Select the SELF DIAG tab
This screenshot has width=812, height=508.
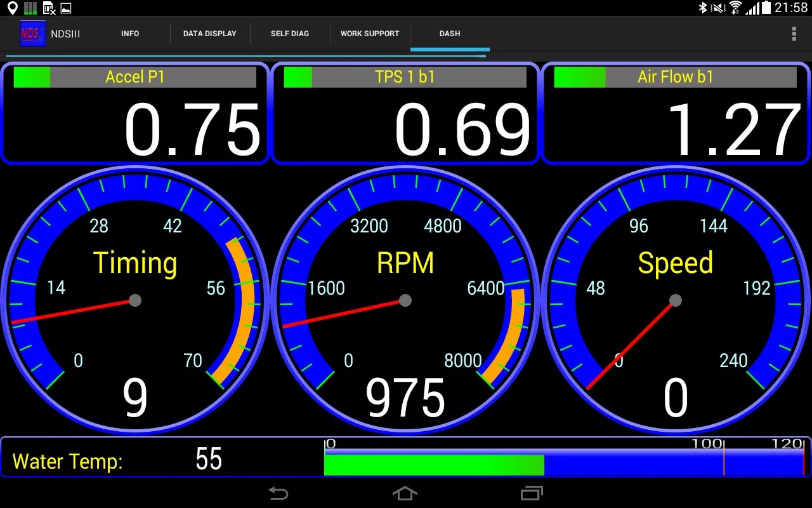point(290,34)
